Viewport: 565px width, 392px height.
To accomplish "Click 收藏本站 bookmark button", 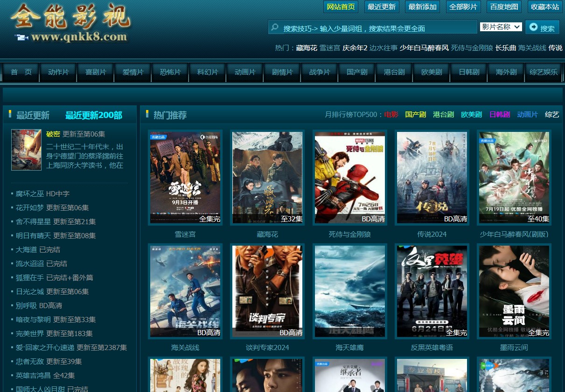I will (545, 7).
